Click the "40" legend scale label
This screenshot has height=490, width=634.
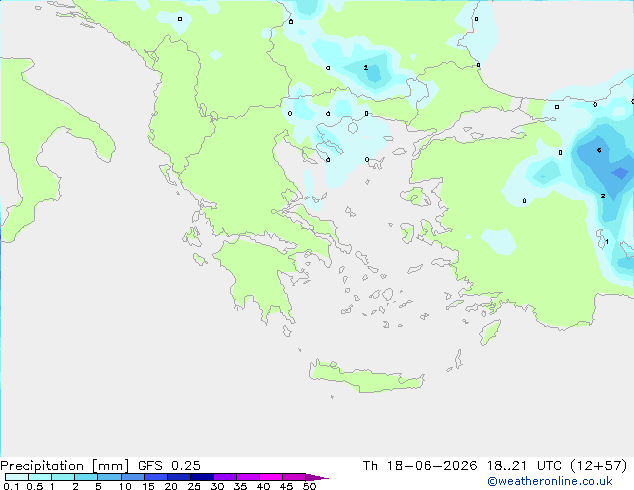263,486
